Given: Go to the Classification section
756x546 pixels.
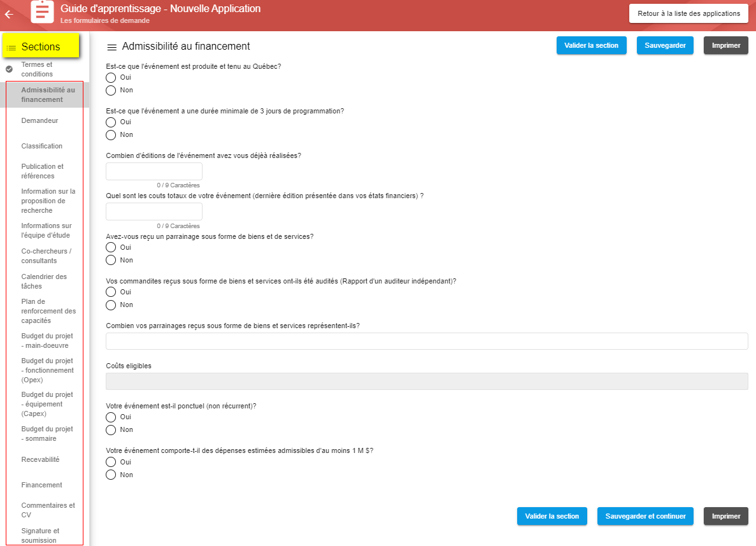Looking at the screenshot, I should pyautogui.click(x=42, y=146).
